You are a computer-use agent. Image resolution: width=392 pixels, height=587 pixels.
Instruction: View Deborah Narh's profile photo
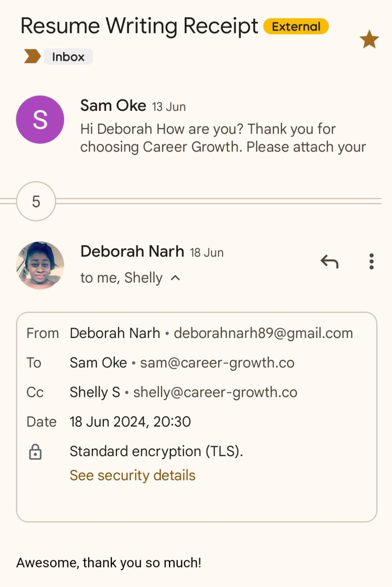tap(40, 265)
